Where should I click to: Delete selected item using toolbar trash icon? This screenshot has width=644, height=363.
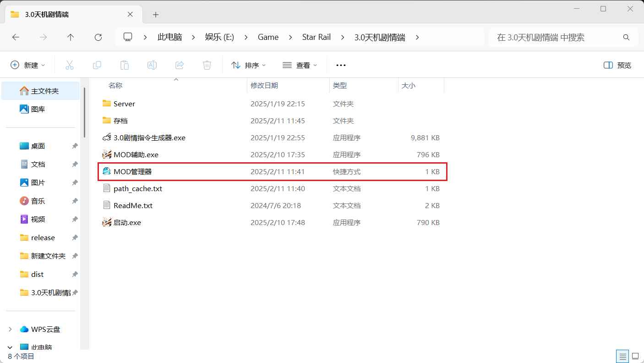pyautogui.click(x=207, y=65)
